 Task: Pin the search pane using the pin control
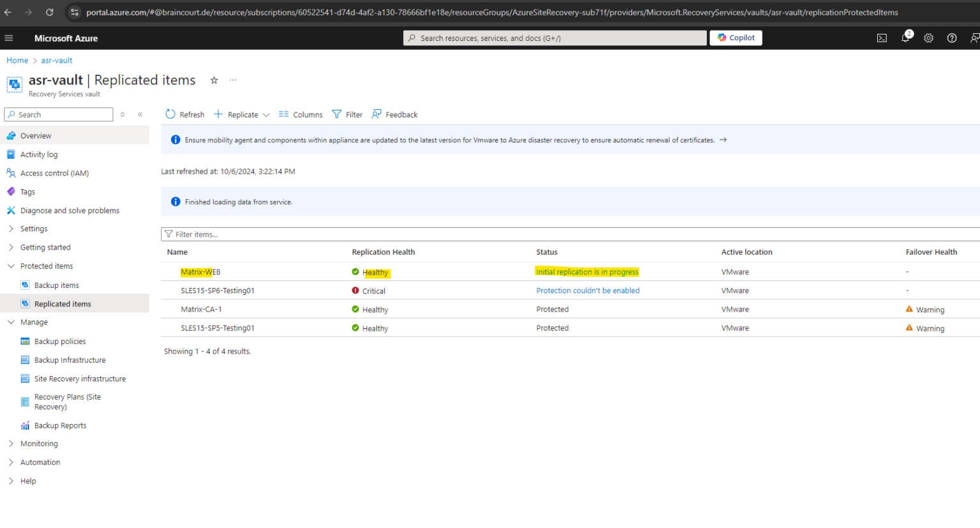[122, 114]
